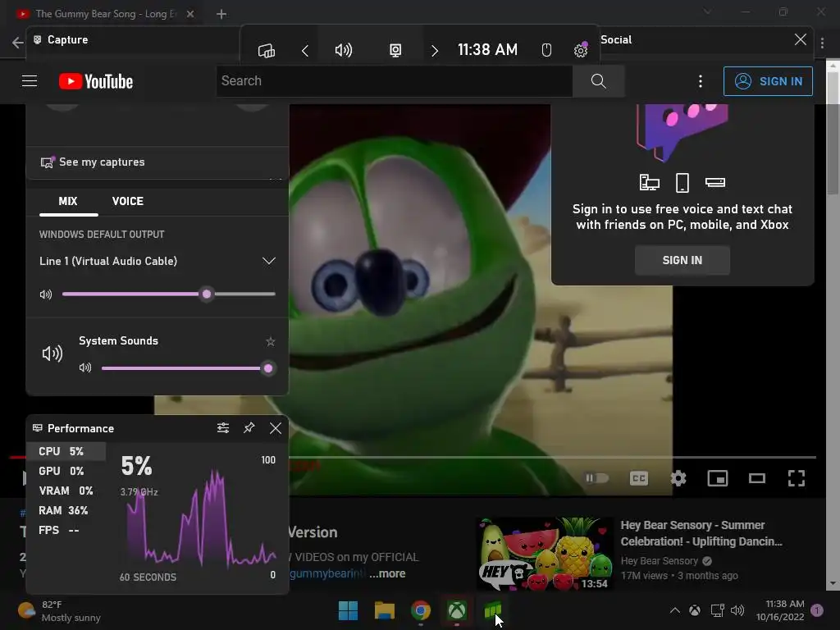
Task: Select CPU 5% metric
Action: tap(66, 452)
